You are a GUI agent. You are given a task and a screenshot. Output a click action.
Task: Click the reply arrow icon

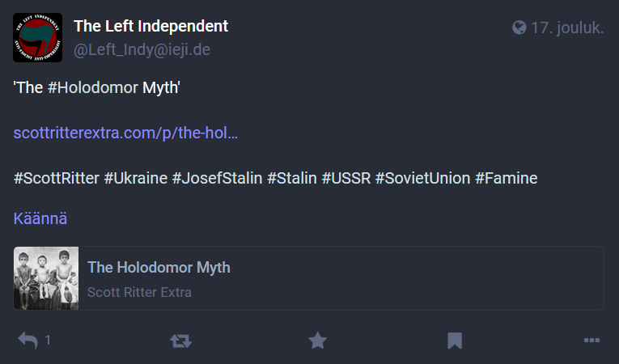tap(28, 341)
